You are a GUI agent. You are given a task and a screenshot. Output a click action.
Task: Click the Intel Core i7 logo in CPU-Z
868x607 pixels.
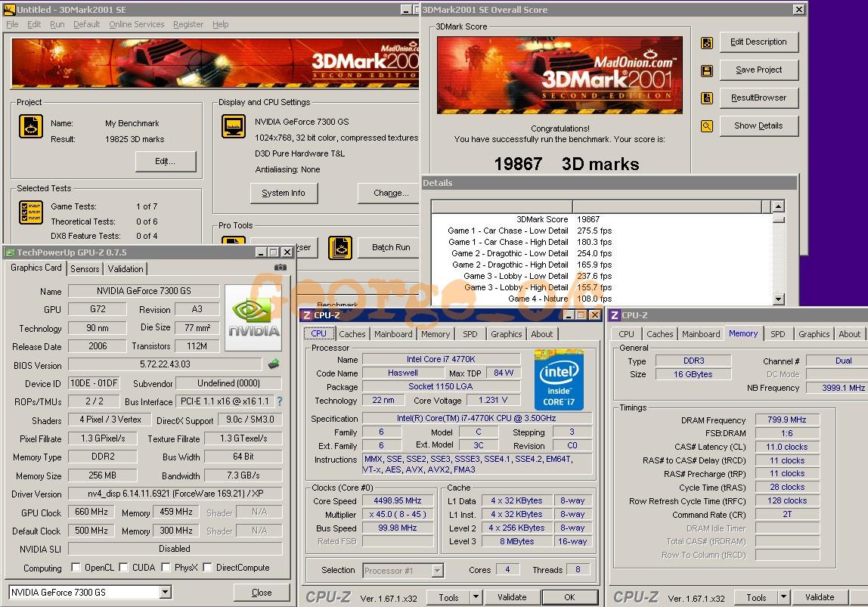(x=559, y=379)
